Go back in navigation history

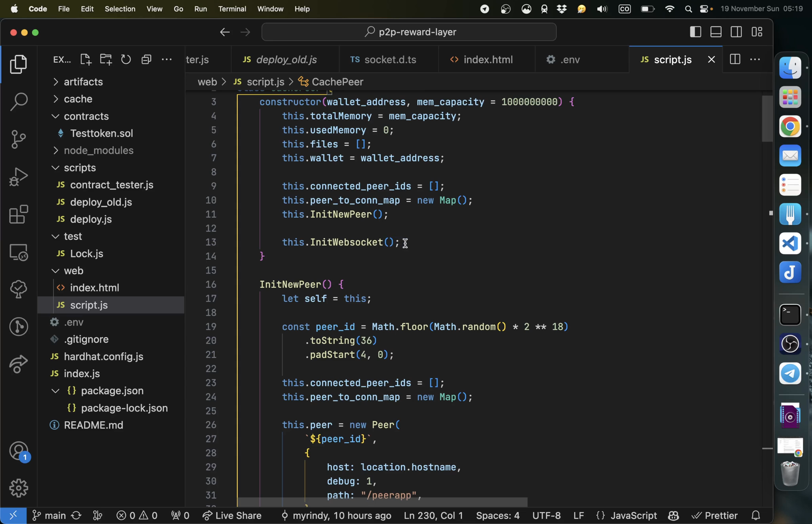pyautogui.click(x=225, y=32)
